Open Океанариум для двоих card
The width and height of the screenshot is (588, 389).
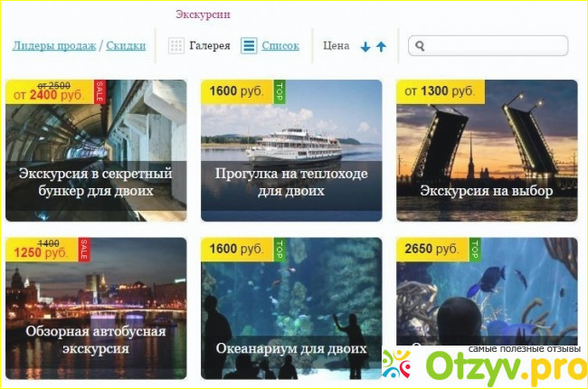[291, 308]
